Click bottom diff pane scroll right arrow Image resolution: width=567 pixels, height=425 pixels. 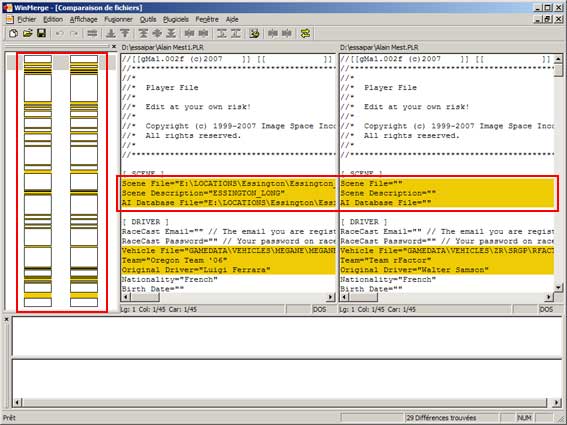557,402
